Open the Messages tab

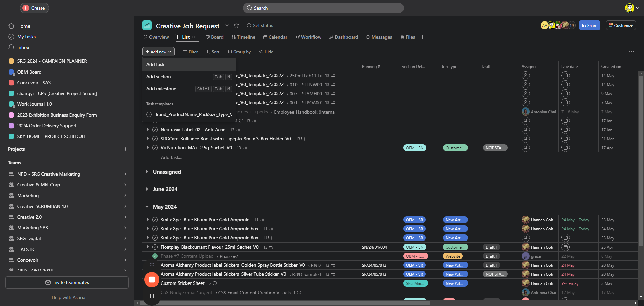379,37
